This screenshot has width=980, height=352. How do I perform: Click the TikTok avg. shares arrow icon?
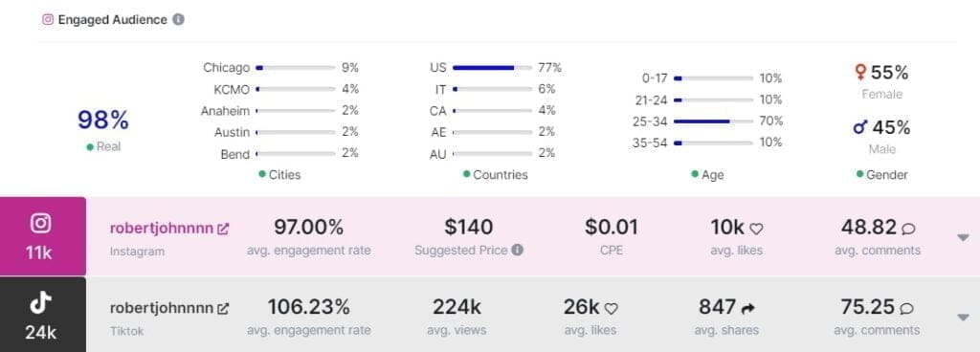pyautogui.click(x=748, y=308)
